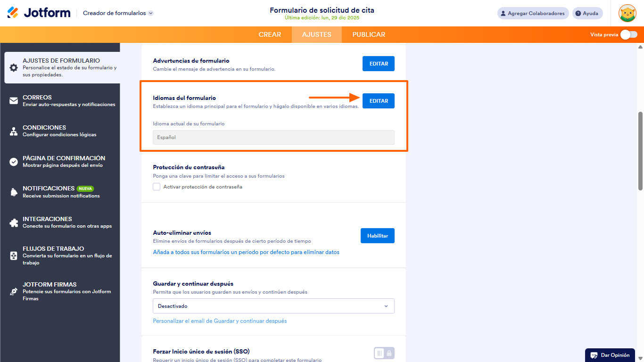Click the Jotform Firmas pen icon
This screenshot has width=644, height=362.
tap(14, 291)
